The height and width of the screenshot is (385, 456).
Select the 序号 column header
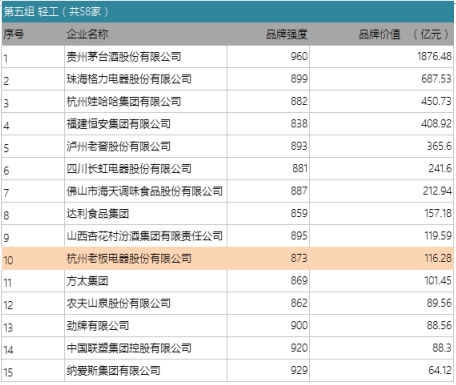(x=33, y=34)
